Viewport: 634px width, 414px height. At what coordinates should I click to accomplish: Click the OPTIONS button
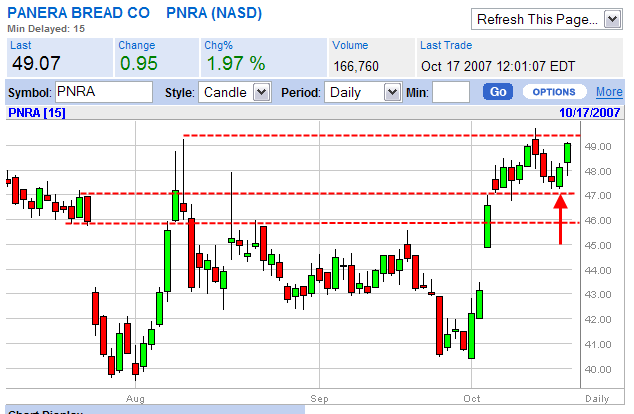tap(554, 92)
